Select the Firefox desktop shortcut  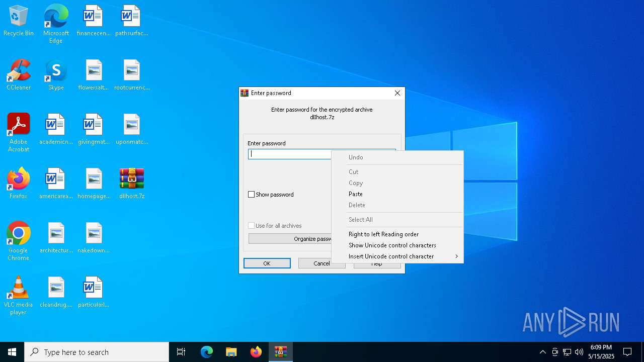[x=19, y=184]
